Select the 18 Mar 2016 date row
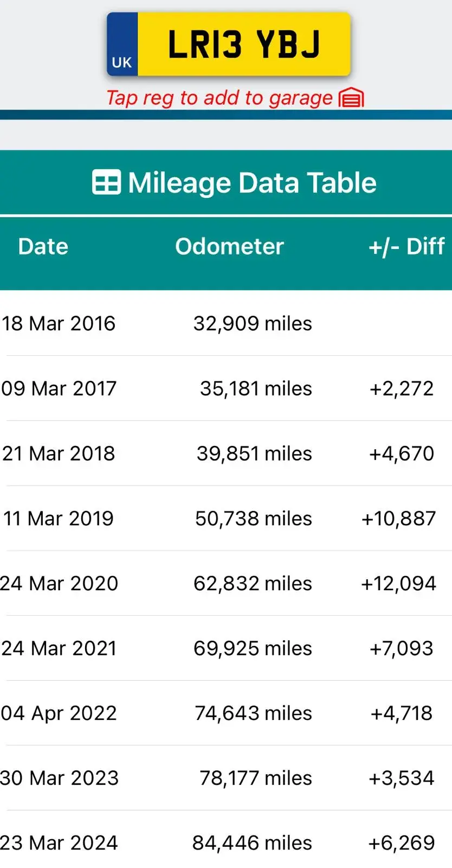Viewport: 452px width, 868px height. pyautogui.click(x=59, y=324)
